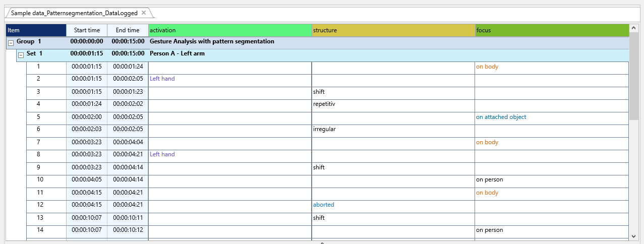The height and width of the screenshot is (244, 644).
Task: Select 'Person A - Left arm' set text
Action: (177, 53)
